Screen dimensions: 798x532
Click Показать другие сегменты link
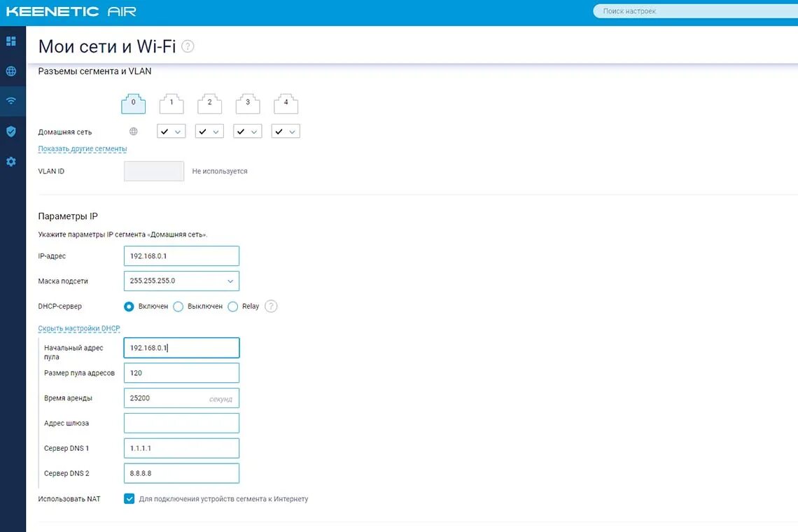coord(83,148)
